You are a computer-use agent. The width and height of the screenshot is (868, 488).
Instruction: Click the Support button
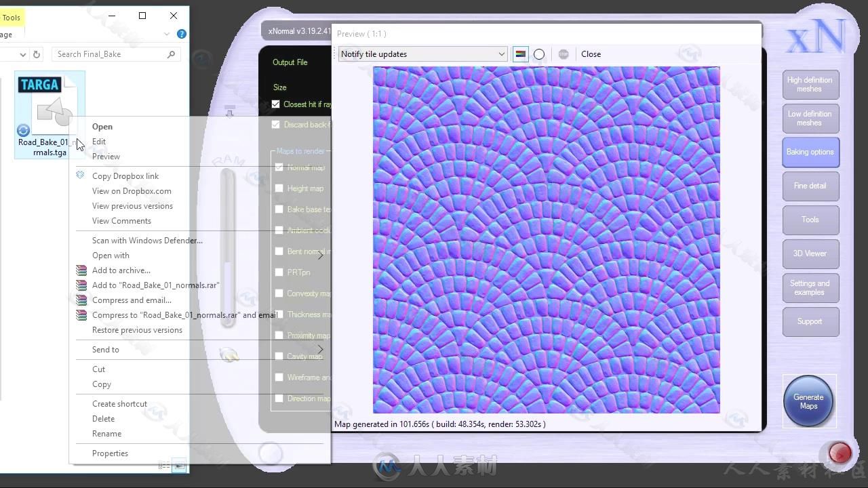[x=810, y=322]
